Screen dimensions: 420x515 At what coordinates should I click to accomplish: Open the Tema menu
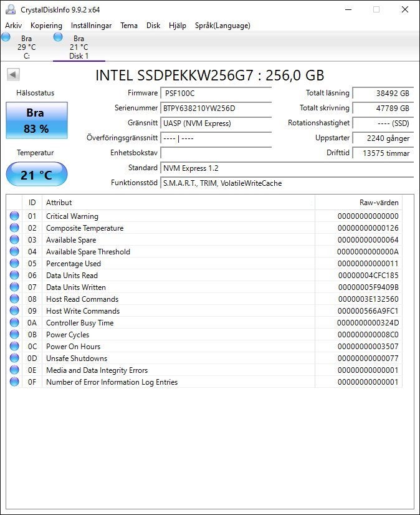tap(129, 26)
